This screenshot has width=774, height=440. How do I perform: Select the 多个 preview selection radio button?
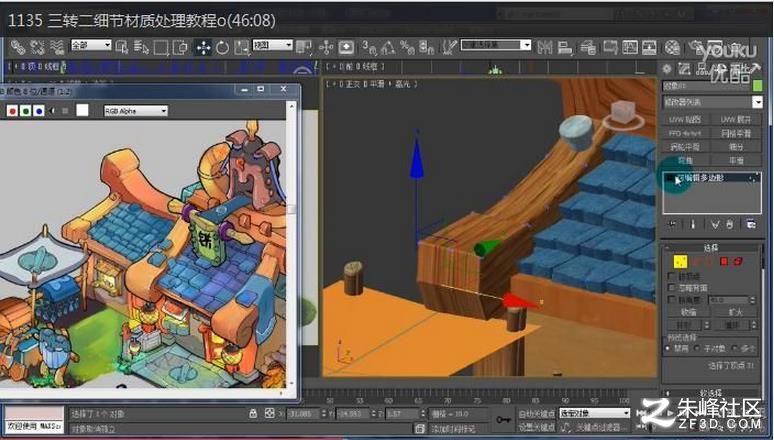tap(735, 348)
